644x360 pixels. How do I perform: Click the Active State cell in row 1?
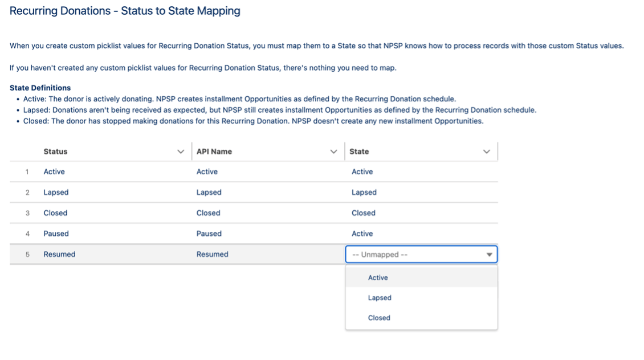(x=362, y=171)
